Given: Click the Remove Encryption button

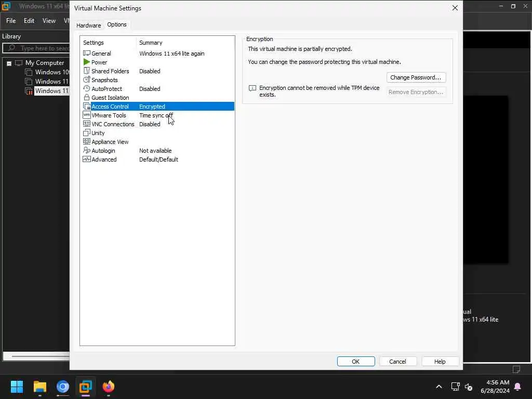Looking at the screenshot, I should [x=416, y=92].
